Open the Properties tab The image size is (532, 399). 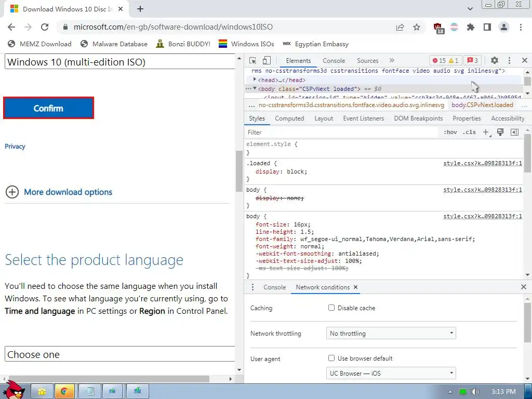pyautogui.click(x=467, y=118)
